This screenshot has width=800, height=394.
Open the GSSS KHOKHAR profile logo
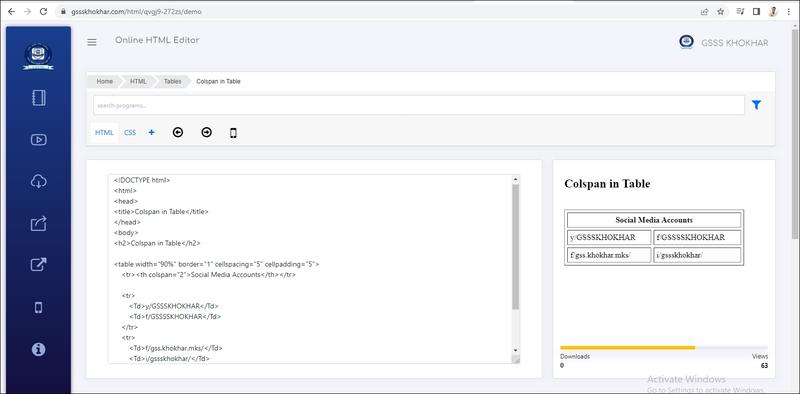(686, 42)
